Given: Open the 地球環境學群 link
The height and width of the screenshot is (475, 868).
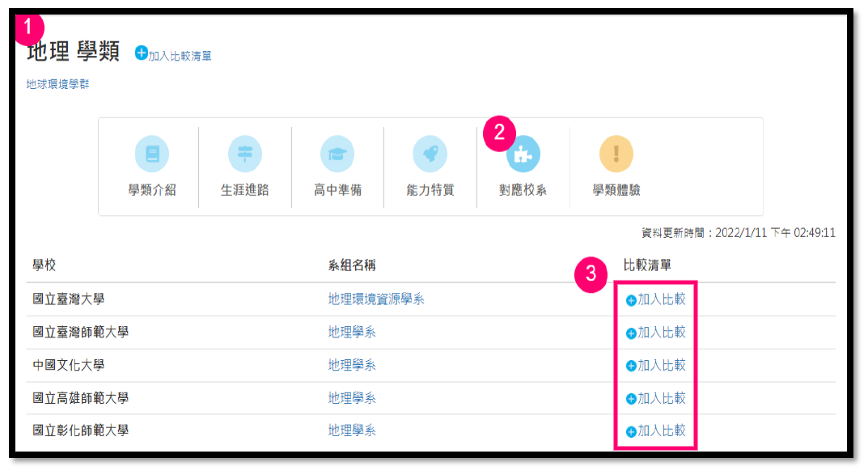Looking at the screenshot, I should (57, 83).
